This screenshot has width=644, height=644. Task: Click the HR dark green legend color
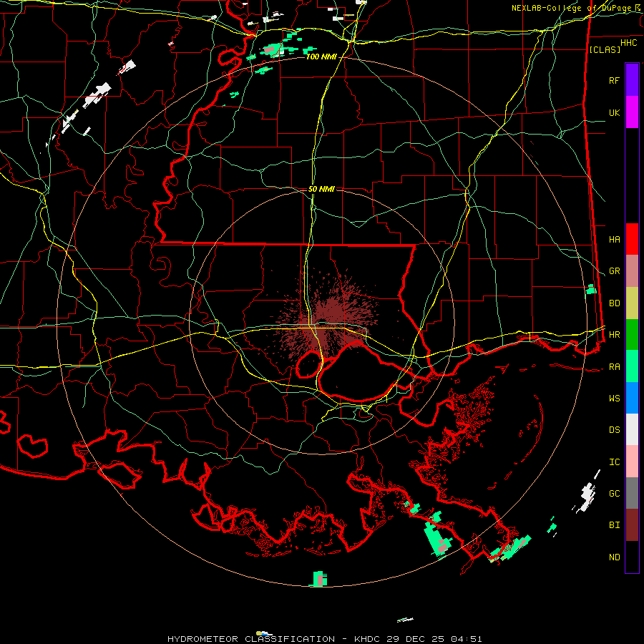pyautogui.click(x=632, y=335)
